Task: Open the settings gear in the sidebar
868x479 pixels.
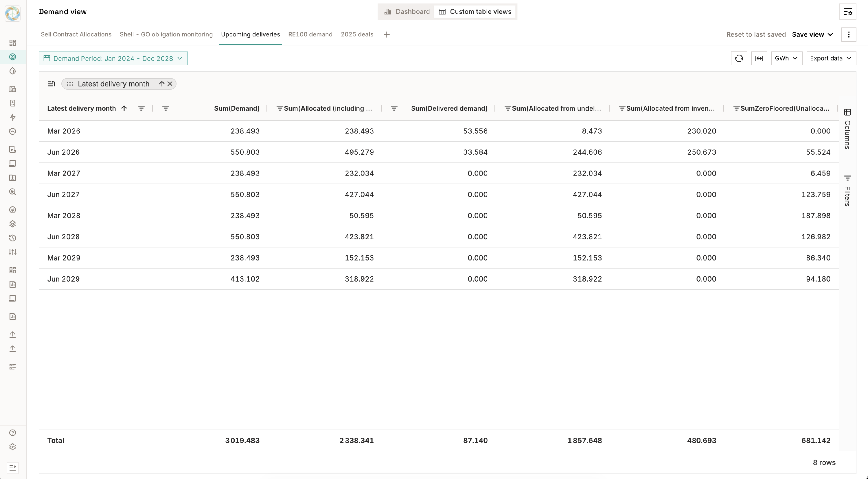Action: click(12, 447)
